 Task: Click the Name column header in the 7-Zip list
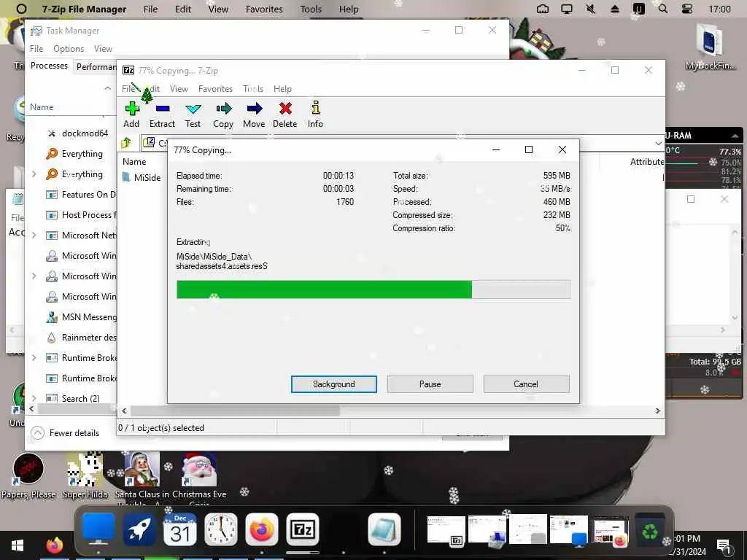tap(134, 162)
